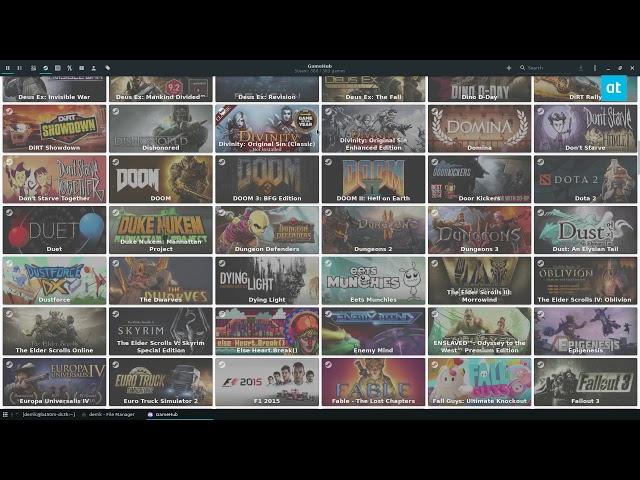Select the person-shaped source filter icon
640x480 pixels.
coord(93,68)
